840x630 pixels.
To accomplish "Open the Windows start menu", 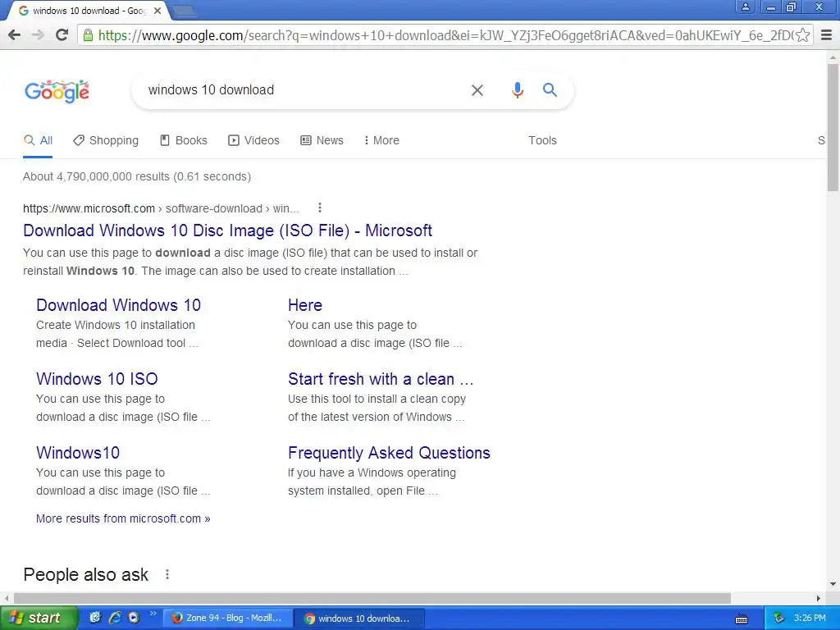I will [x=39, y=619].
